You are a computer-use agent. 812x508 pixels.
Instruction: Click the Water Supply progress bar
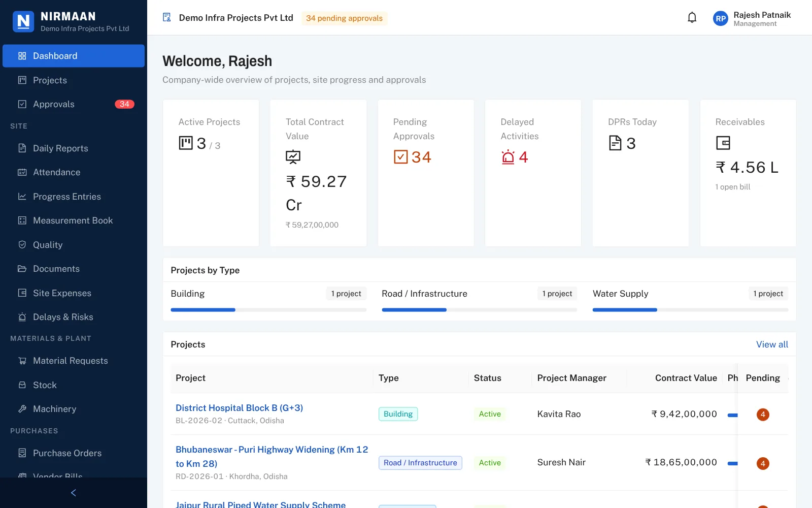pyautogui.click(x=690, y=310)
